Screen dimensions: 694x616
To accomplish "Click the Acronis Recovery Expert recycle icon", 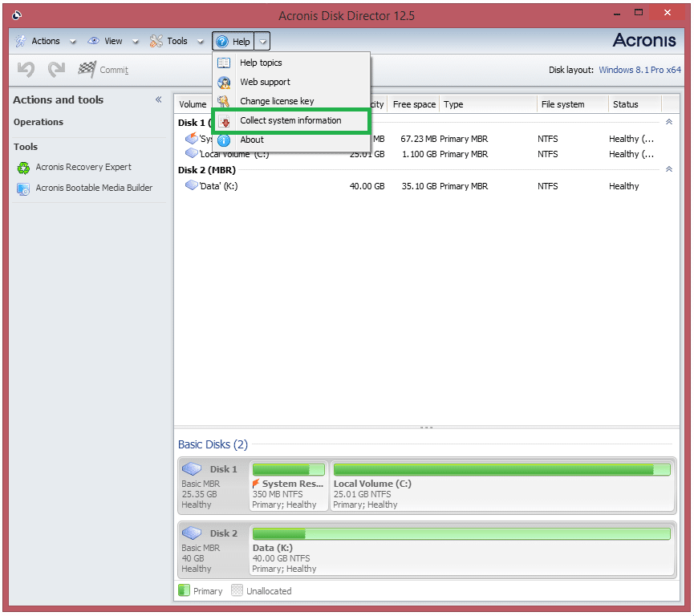I will [x=23, y=168].
